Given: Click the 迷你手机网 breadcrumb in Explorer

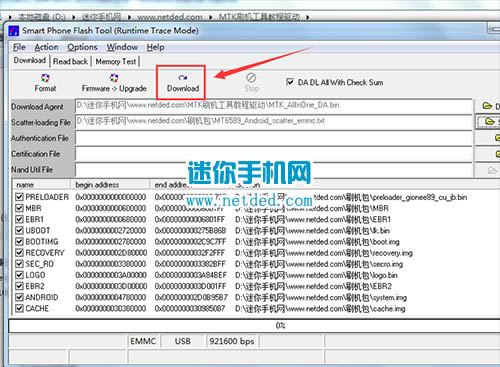Looking at the screenshot, I should (101, 17).
